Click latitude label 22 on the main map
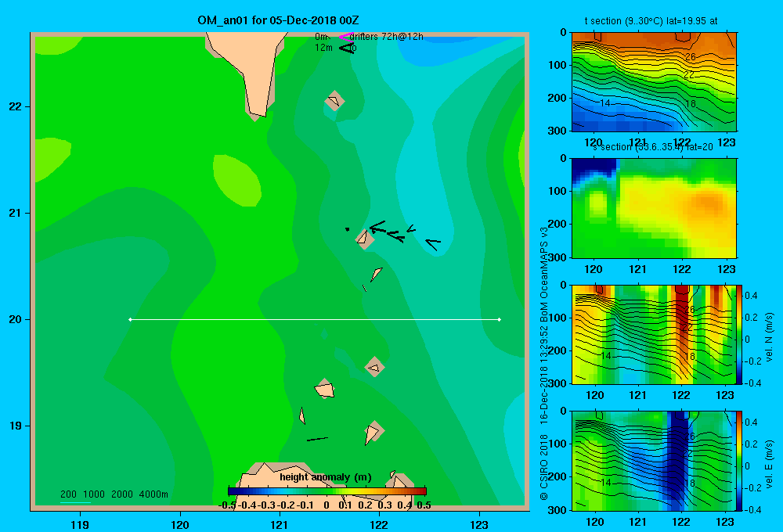The width and height of the screenshot is (783, 532). pos(16,107)
